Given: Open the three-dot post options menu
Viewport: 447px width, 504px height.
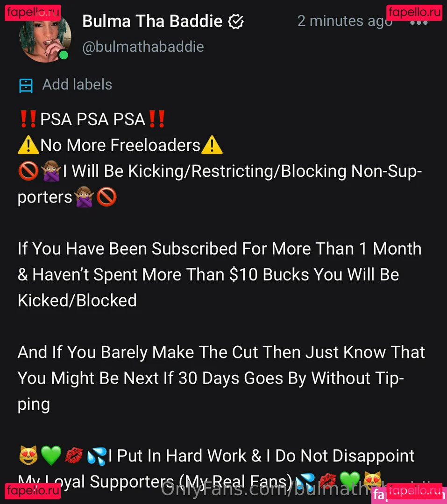Looking at the screenshot, I should coord(419,23).
